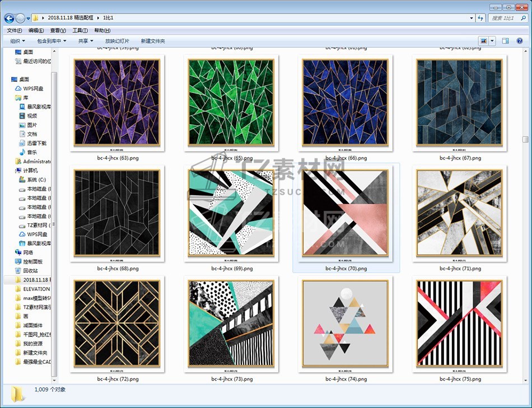
Task: Click the change view icon button
Action: [x=483, y=41]
